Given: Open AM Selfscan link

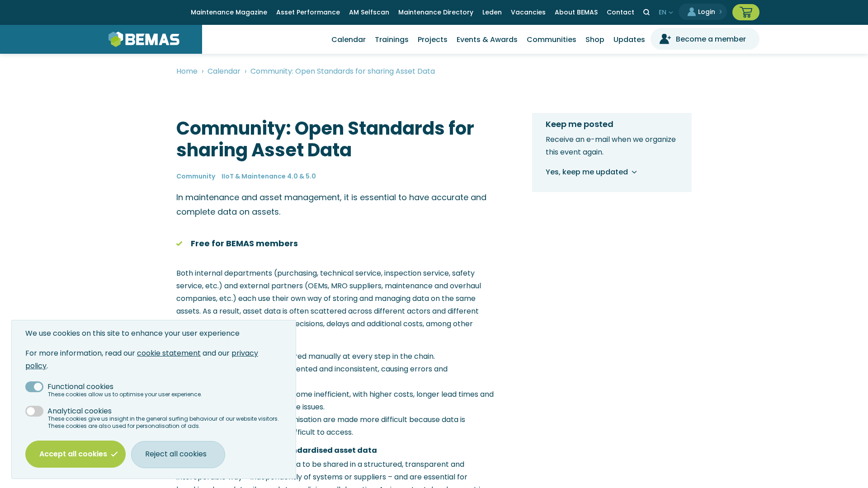Looking at the screenshot, I should pyautogui.click(x=369, y=12).
